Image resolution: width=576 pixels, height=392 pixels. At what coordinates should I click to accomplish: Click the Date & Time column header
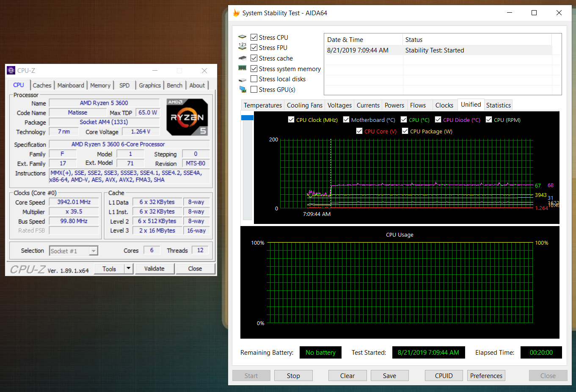pyautogui.click(x=364, y=39)
